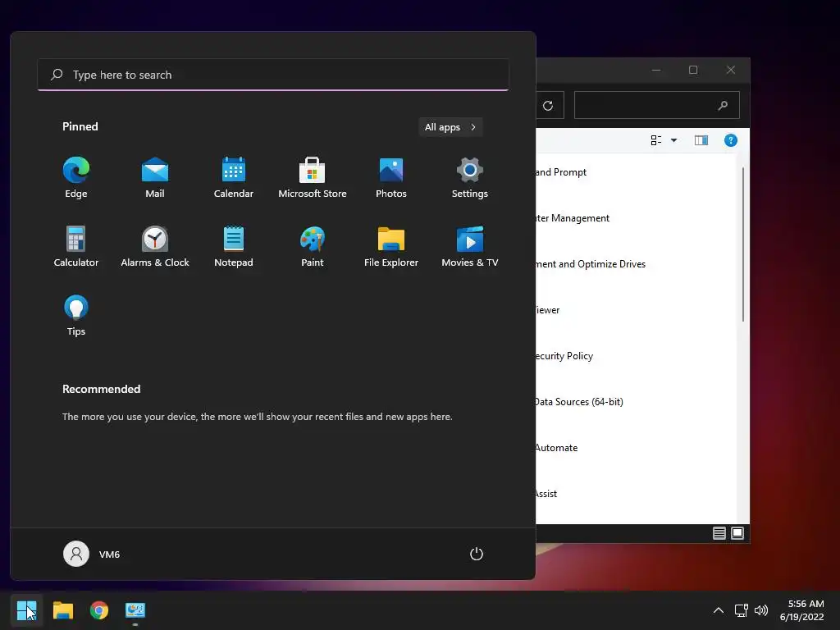Toggle the preview pane in Explorer
The height and width of the screenshot is (630, 840).
pyautogui.click(x=701, y=140)
